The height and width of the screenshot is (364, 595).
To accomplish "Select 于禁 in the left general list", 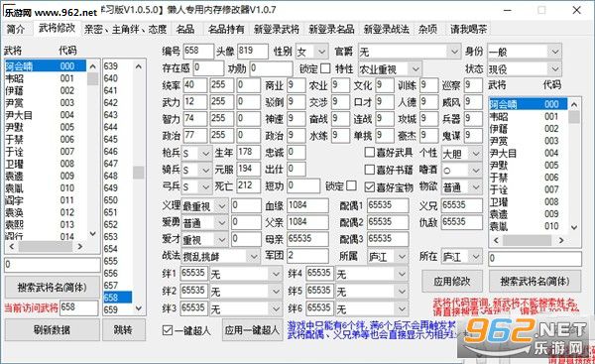I will click(x=46, y=140).
